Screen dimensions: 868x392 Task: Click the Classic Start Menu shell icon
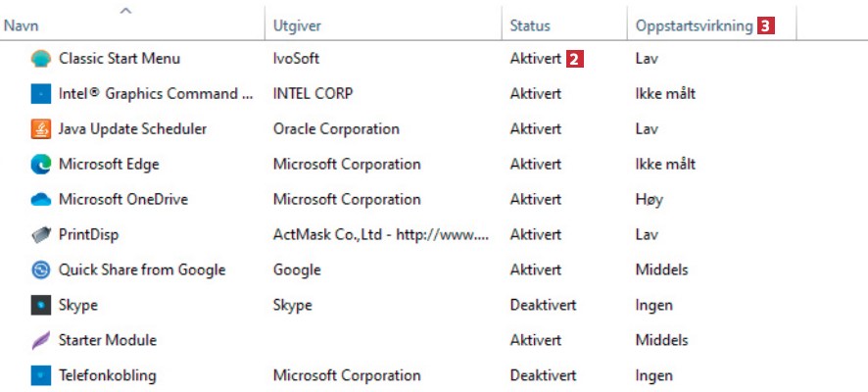point(41,59)
